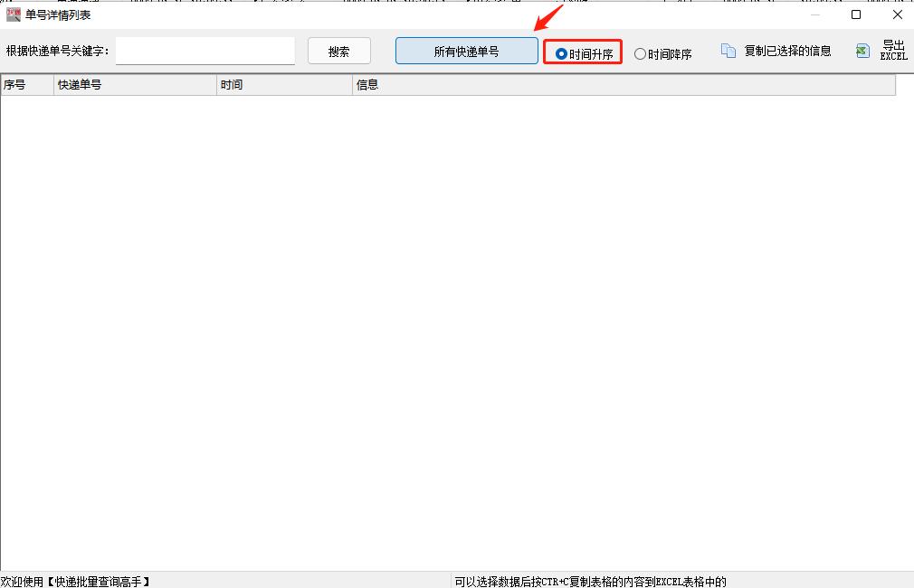This screenshot has height=588, width=914.
Task: Click the 搜索 button
Action: click(x=339, y=52)
